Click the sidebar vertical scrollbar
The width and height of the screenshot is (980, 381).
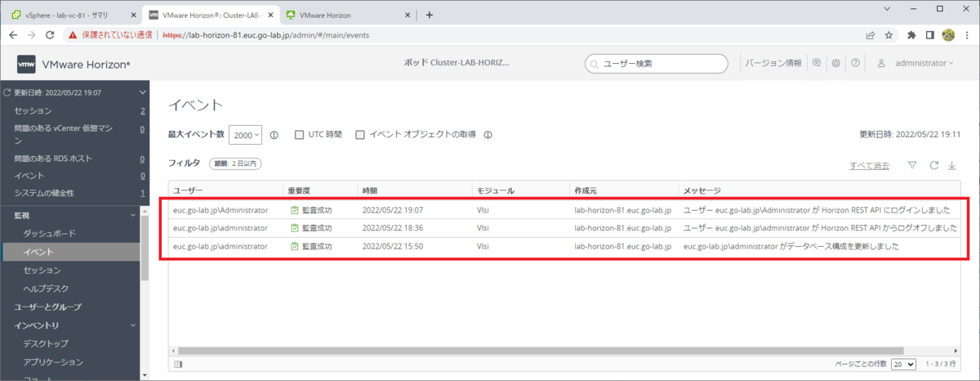tap(146, 249)
